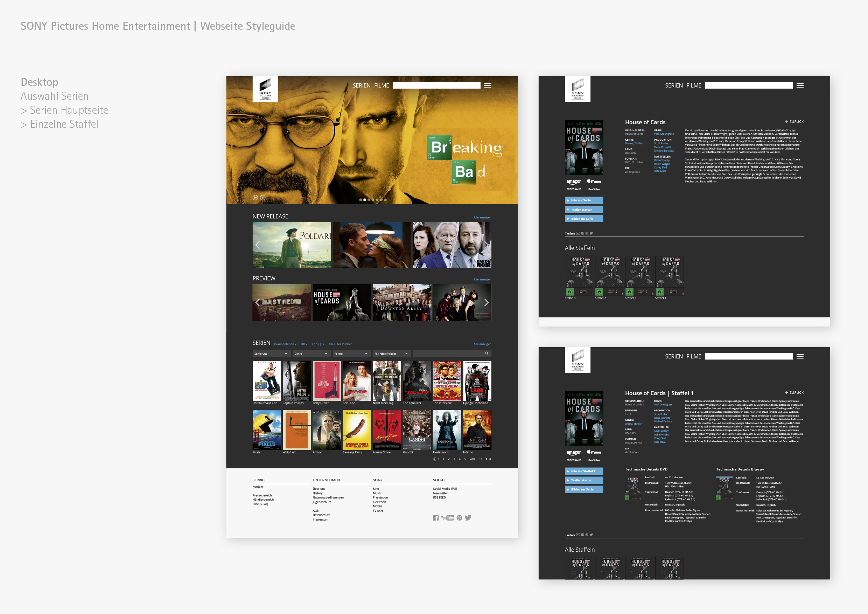
Task: Click Sony Pictures logo on the homepage mockup
Action: 265,89
